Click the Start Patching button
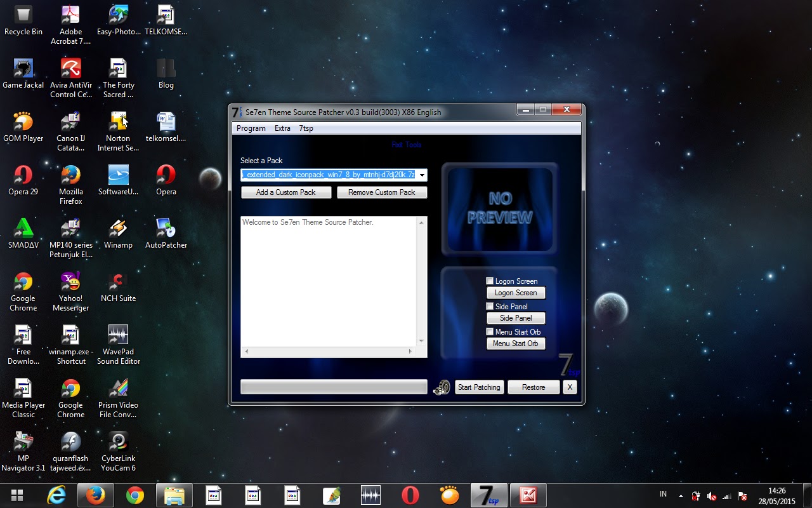The width and height of the screenshot is (812, 508). click(x=479, y=387)
